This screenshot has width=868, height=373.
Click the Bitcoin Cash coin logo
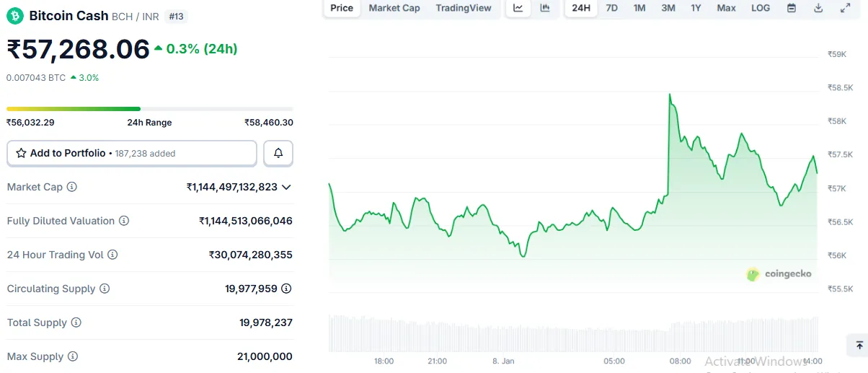15,16
